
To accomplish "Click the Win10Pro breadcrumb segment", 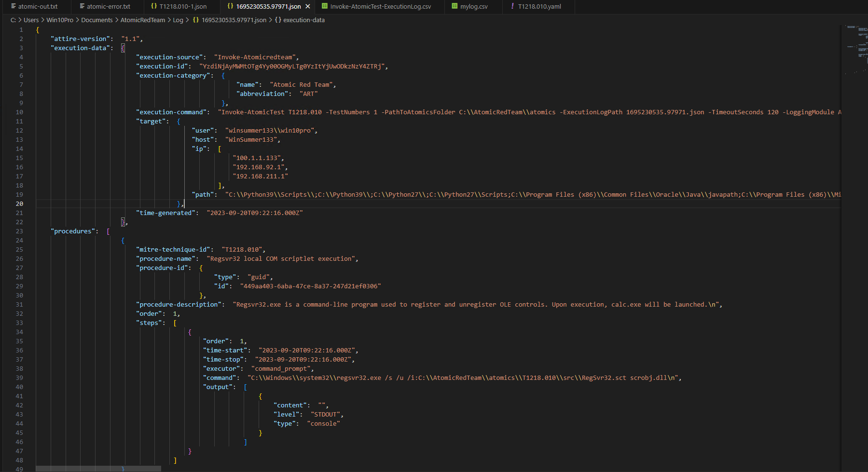I will [60, 20].
